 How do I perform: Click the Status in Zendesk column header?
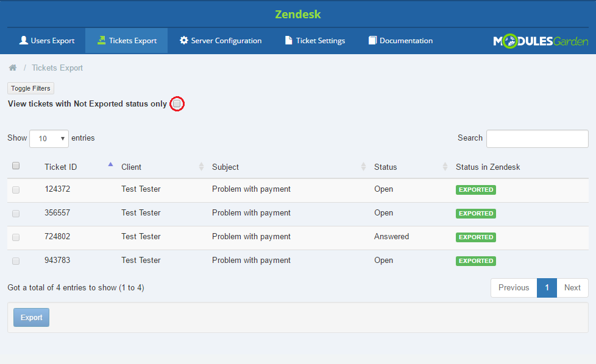click(x=488, y=167)
